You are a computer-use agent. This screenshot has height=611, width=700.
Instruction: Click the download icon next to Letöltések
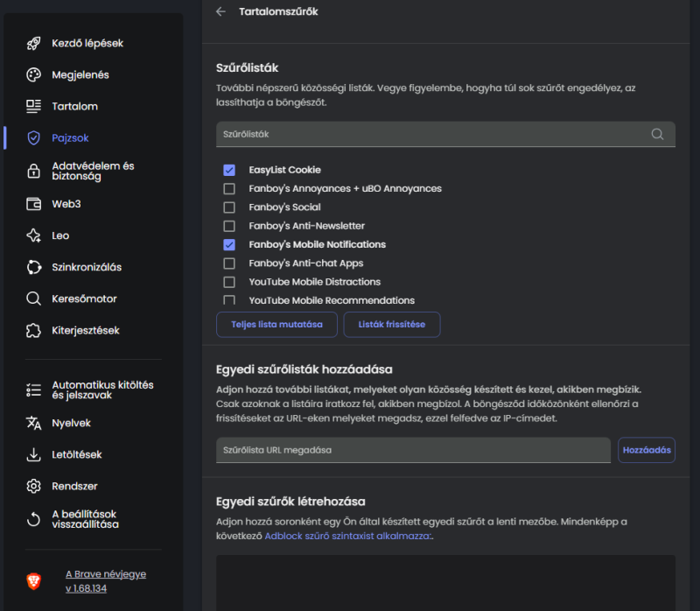coord(33,454)
